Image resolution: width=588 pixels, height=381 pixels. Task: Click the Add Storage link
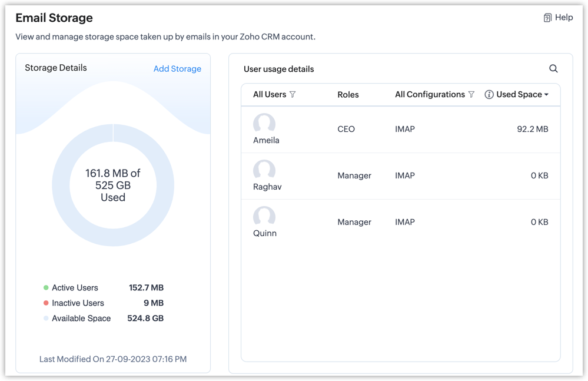pyautogui.click(x=177, y=69)
